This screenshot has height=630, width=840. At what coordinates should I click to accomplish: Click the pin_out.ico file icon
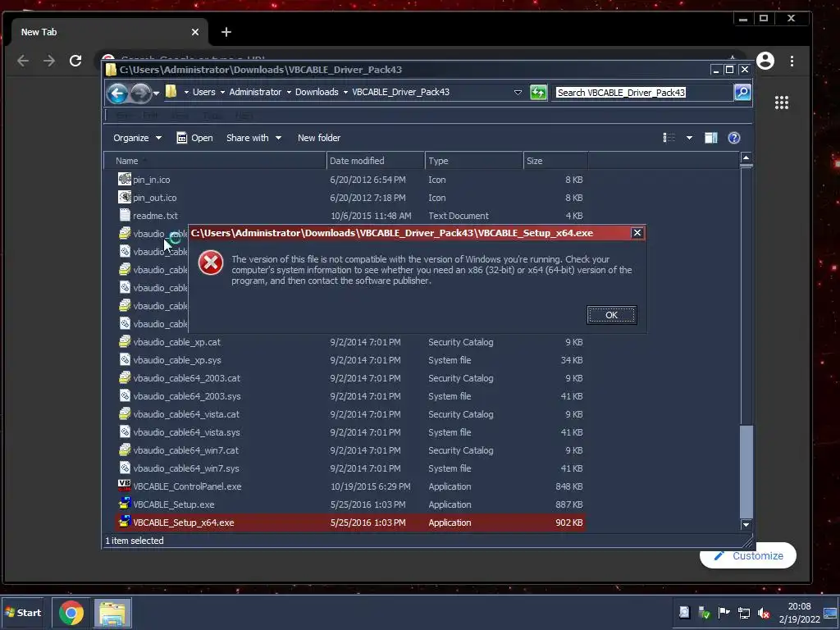coord(125,197)
